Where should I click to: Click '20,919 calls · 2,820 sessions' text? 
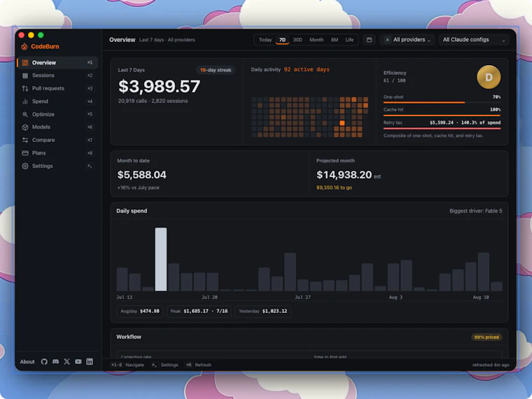153,101
